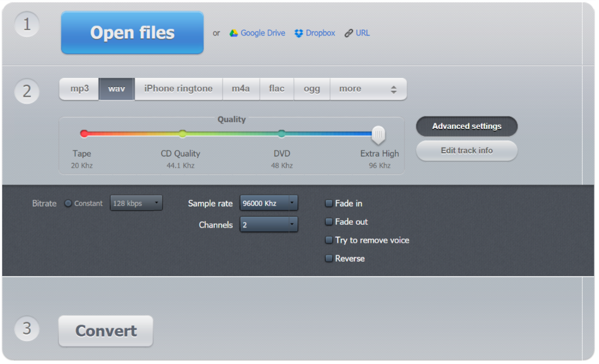Viewport: 599px width, 364px height.
Task: Click the Convert button
Action: (106, 331)
